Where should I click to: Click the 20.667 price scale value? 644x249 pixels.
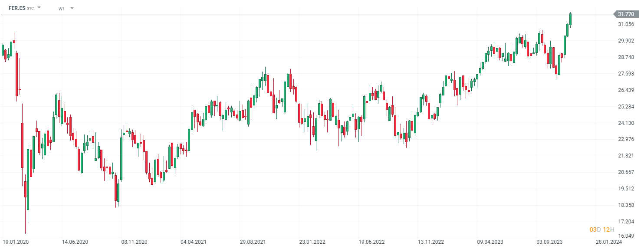click(626, 172)
